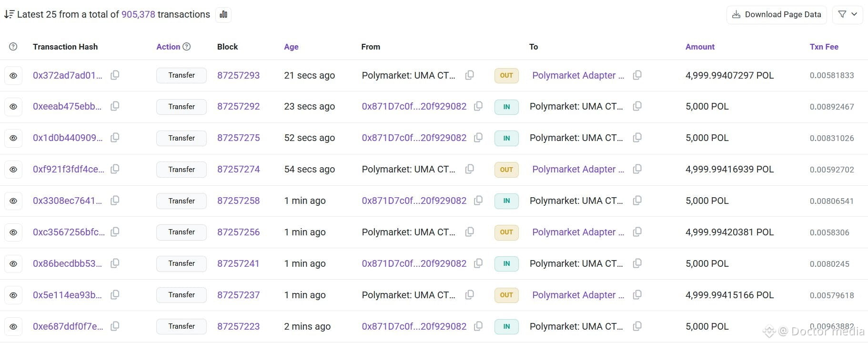Copy transaction hash 0x3308ec7641
868x343 pixels.
tap(115, 201)
